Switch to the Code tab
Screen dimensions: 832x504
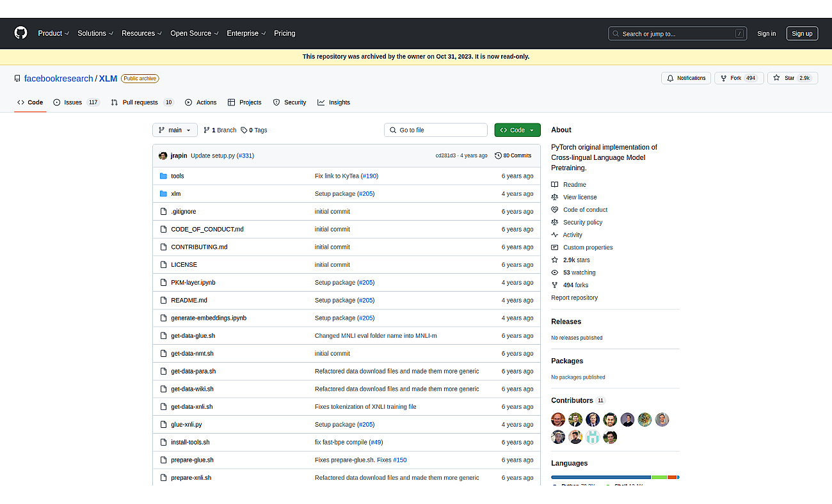click(30, 102)
